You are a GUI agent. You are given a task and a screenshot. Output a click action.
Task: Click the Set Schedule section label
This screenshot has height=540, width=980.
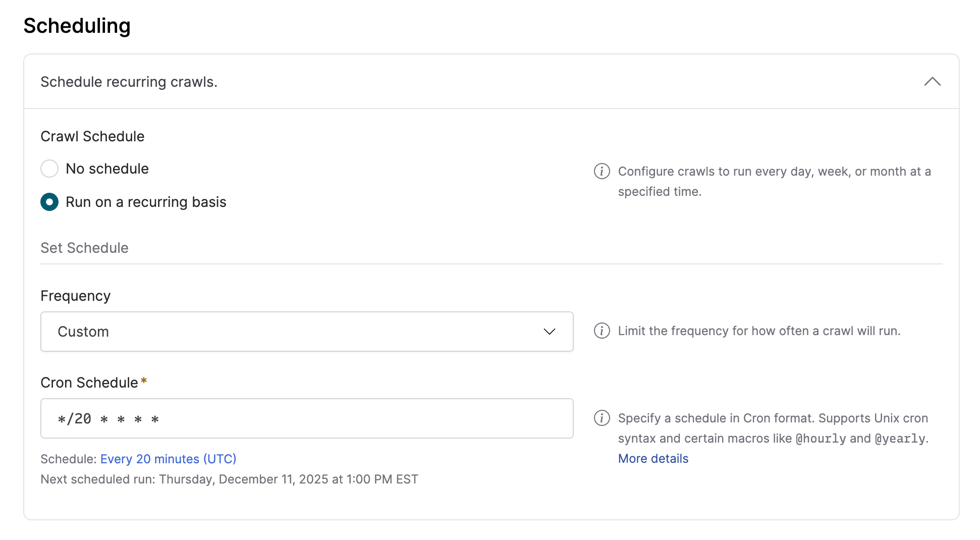[84, 248]
